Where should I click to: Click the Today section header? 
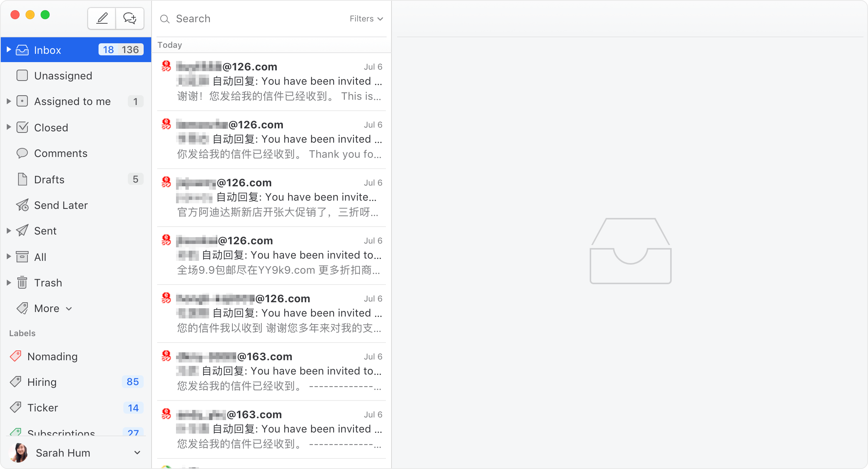tap(170, 45)
